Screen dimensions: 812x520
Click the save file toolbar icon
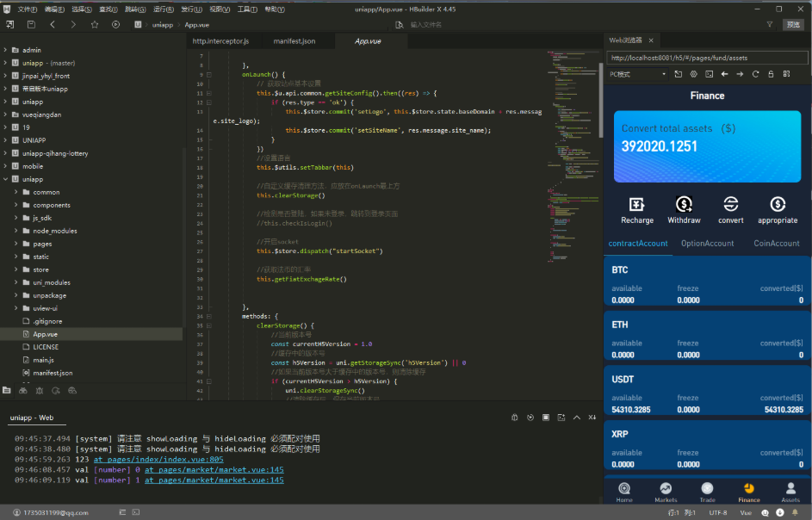tap(31, 24)
